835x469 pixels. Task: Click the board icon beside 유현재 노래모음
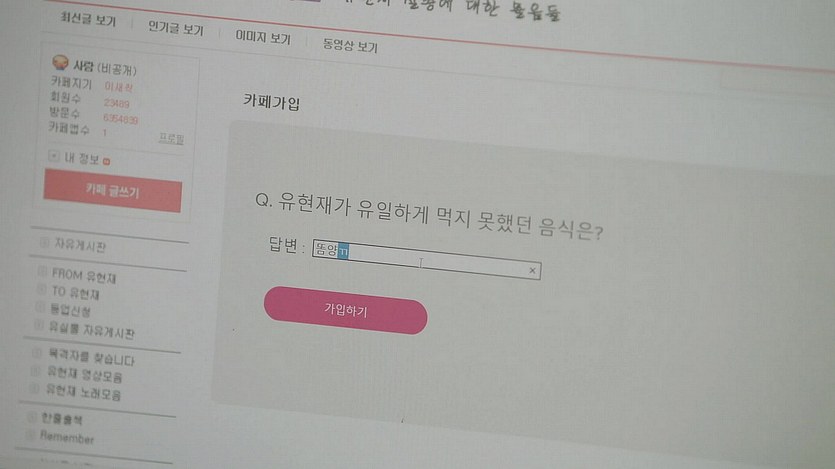(34, 389)
